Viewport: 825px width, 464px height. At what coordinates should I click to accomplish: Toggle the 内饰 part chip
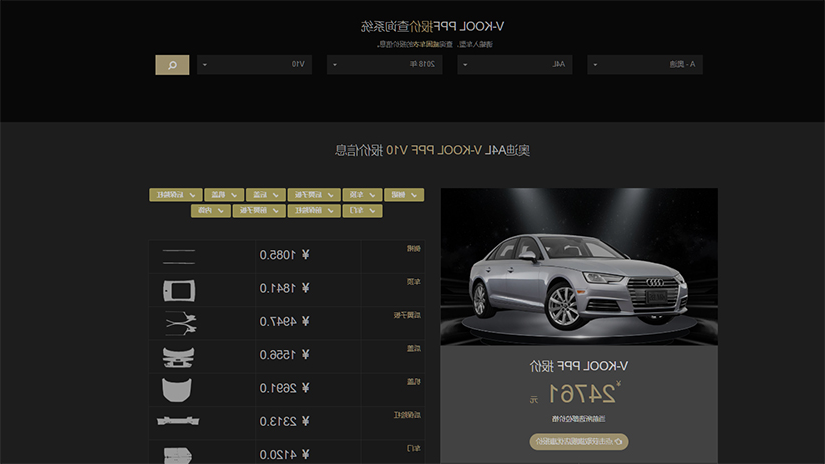coord(210,210)
